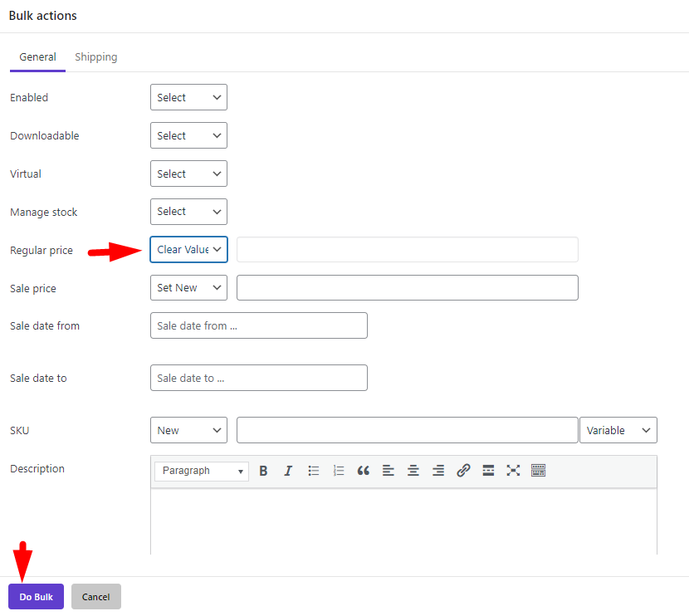The height and width of the screenshot is (616, 689).
Task: Select the General tab
Action: [x=37, y=56]
